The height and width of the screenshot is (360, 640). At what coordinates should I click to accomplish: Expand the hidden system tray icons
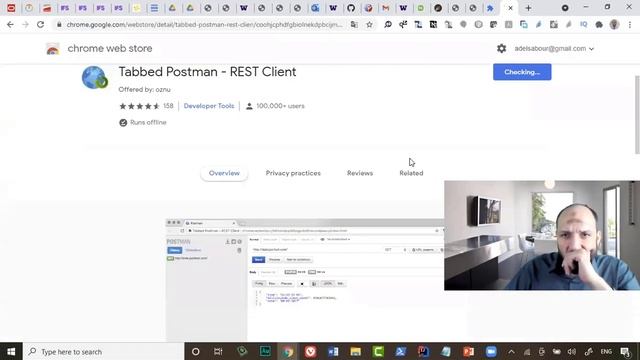(x=511, y=351)
